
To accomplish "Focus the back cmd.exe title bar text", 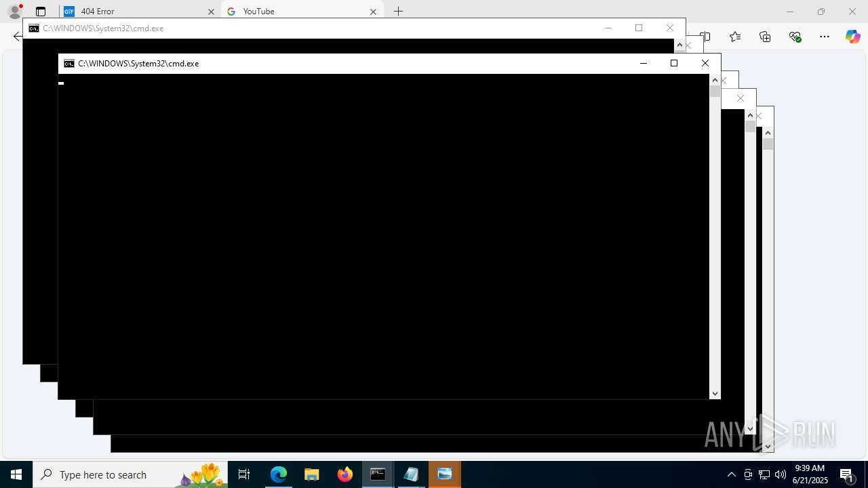I will (103, 28).
